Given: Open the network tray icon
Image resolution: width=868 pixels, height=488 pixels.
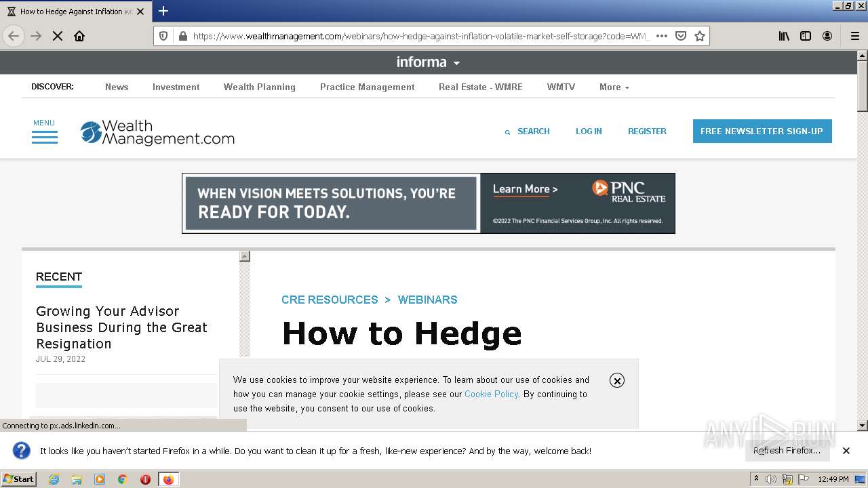Looking at the screenshot, I should pos(787,479).
